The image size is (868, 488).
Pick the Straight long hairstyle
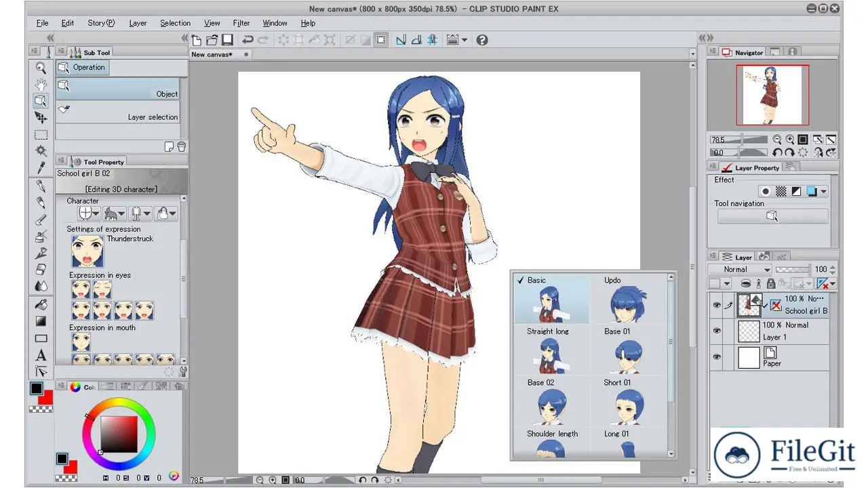[552, 350]
